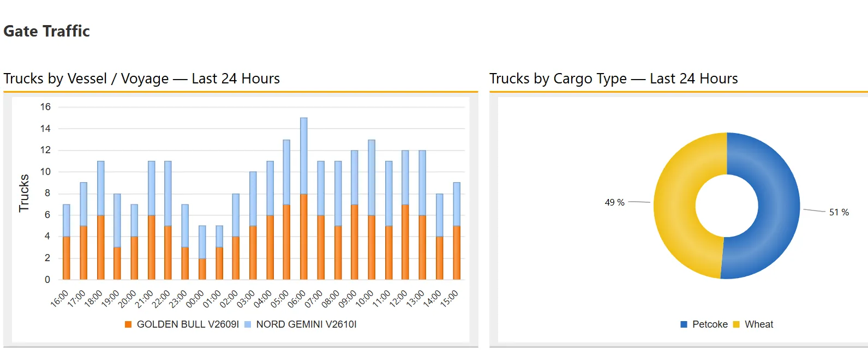Select the blue bar segment at 10:00

tap(372, 178)
